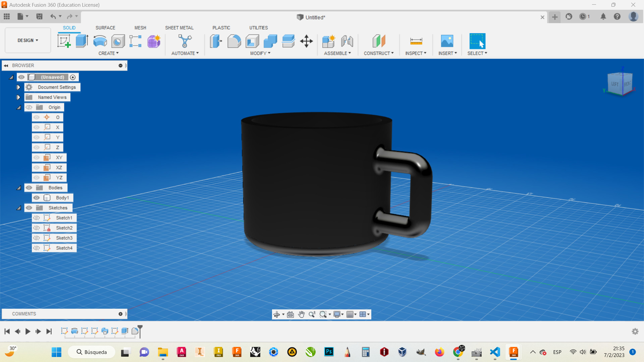644x362 pixels.
Task: Select the last fillet feature in timeline
Action: tap(135, 331)
